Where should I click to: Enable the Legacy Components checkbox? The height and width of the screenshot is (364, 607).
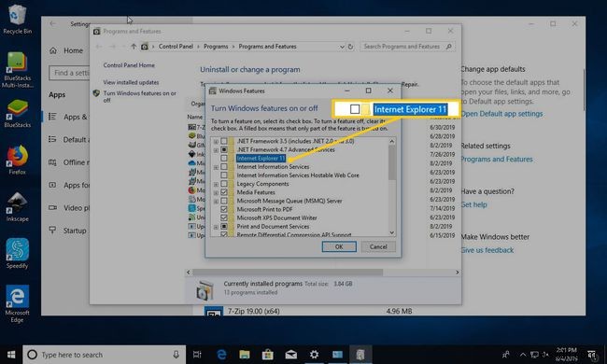(224, 184)
